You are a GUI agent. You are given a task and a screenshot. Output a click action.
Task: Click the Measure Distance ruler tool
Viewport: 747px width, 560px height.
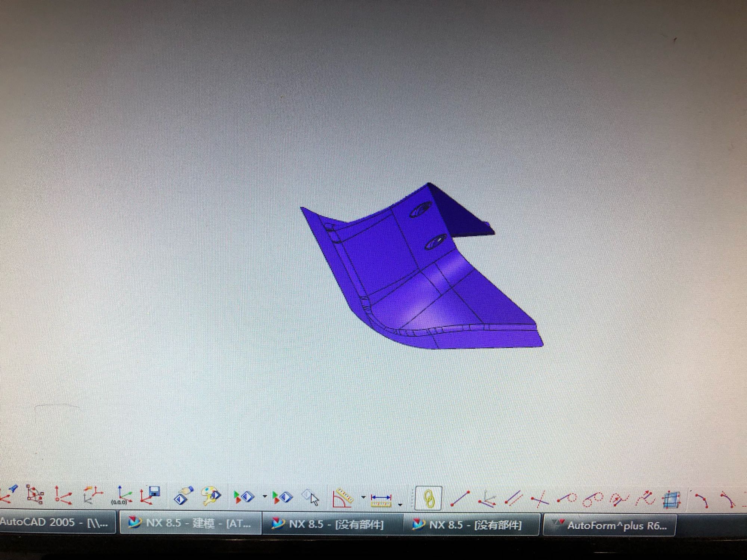(x=381, y=500)
